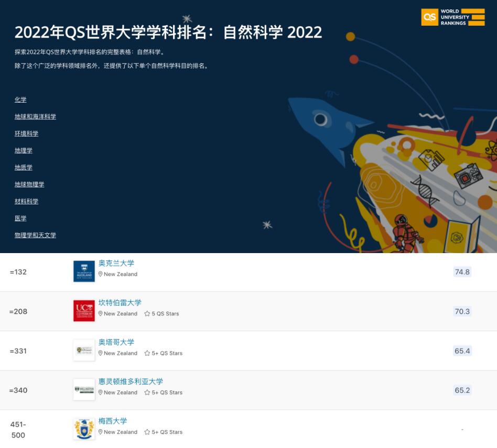Click the University of Canterbury UC logo

pos(84,311)
